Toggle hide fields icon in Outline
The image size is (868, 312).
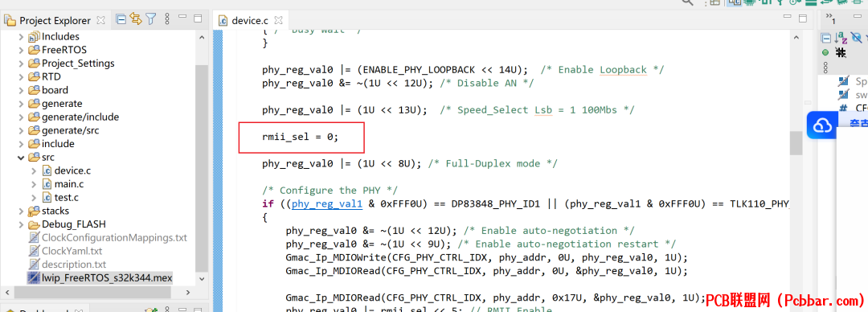pos(857,38)
